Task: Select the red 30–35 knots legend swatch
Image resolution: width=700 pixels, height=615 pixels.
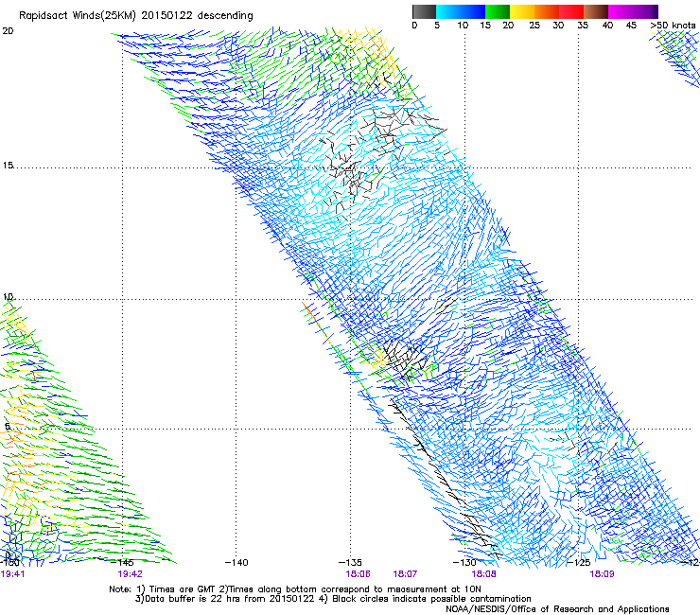Action: pos(571,11)
